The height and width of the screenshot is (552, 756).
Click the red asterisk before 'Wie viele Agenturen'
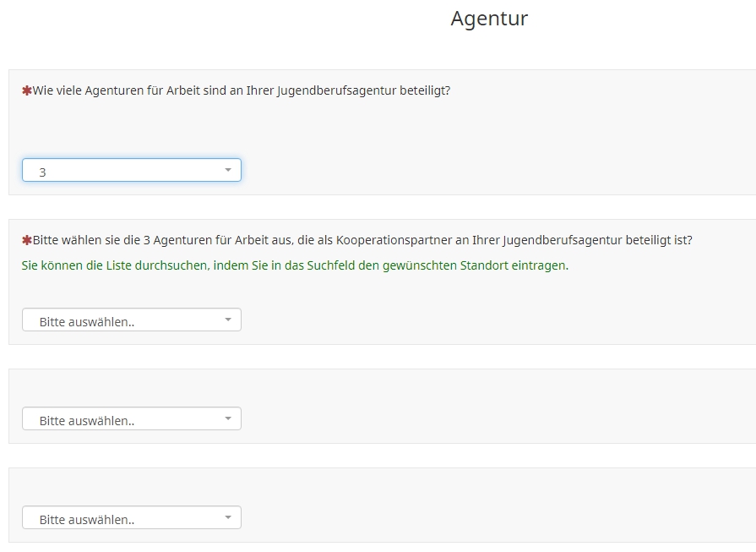(x=26, y=90)
